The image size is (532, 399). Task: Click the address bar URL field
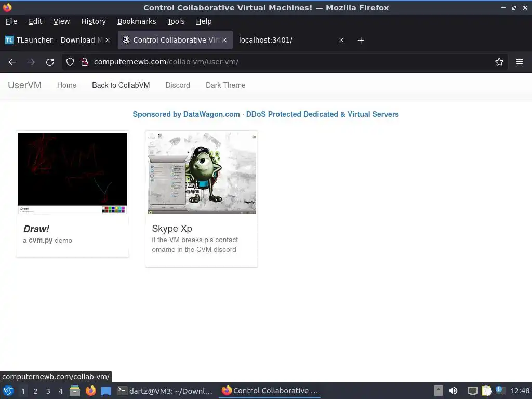point(285,62)
